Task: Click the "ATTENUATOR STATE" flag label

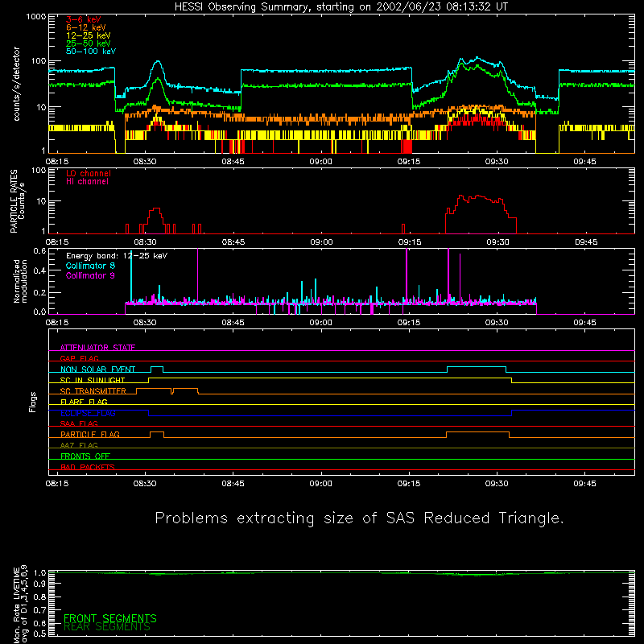Action: [x=97, y=348]
